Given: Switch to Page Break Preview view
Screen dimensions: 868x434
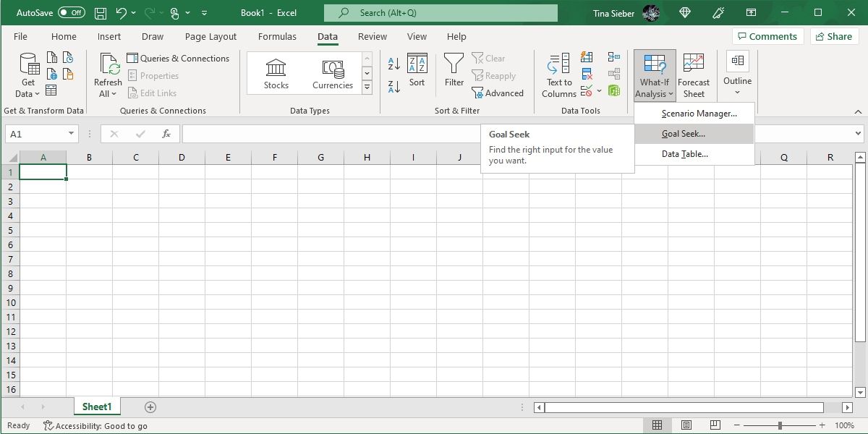Looking at the screenshot, I should 715,425.
